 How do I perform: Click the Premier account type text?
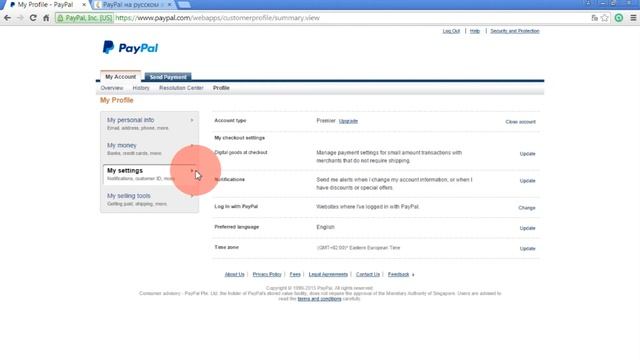coord(326,121)
